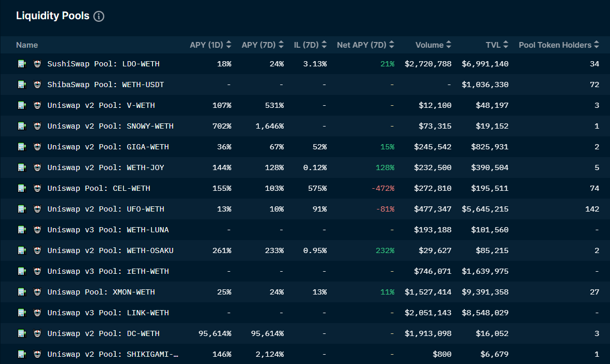Sort by Net APY (7D) arrows

[392, 45]
